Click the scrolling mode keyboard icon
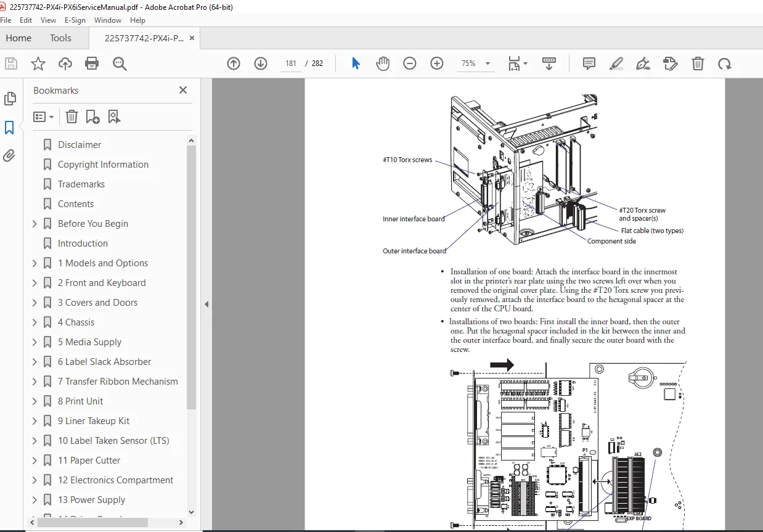Image resolution: width=763 pixels, height=532 pixels. click(x=549, y=63)
